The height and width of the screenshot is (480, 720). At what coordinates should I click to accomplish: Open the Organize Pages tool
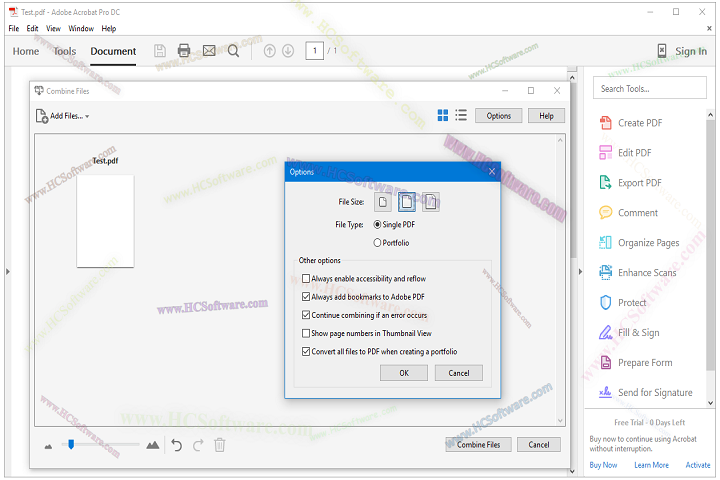[x=639, y=243]
